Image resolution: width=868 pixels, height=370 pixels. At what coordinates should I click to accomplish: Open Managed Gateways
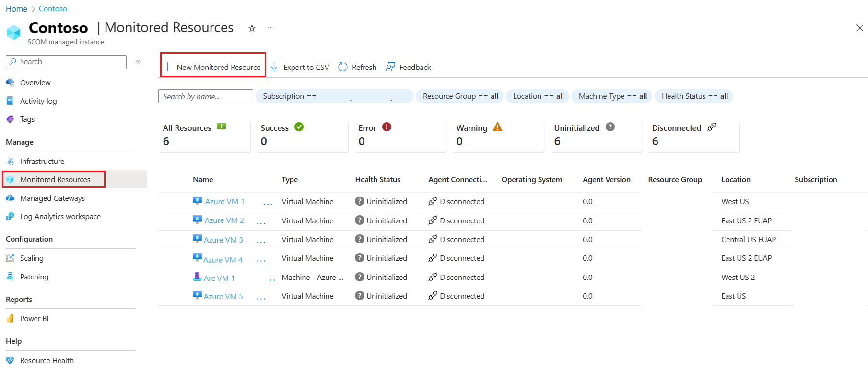click(x=52, y=198)
